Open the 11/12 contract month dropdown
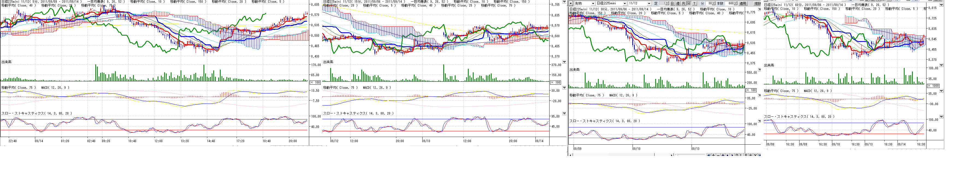 point(649,4)
